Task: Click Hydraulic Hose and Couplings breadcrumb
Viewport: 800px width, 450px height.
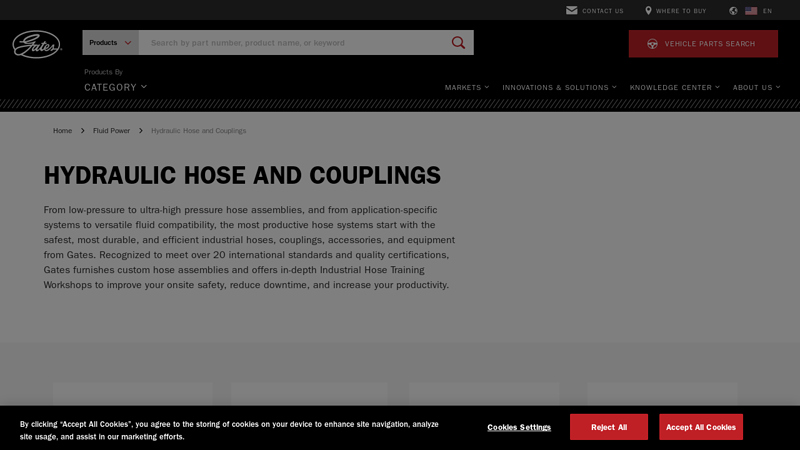Action: [198, 131]
